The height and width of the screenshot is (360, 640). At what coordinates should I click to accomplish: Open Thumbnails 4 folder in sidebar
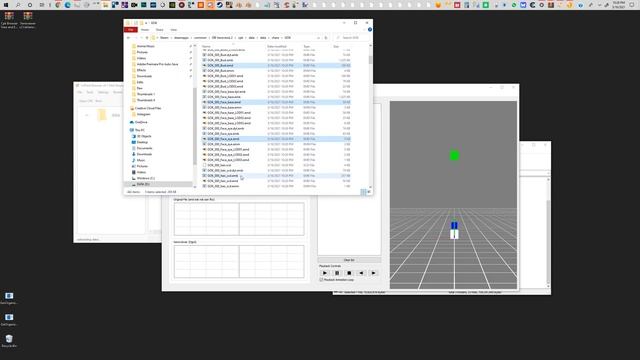pos(146,100)
